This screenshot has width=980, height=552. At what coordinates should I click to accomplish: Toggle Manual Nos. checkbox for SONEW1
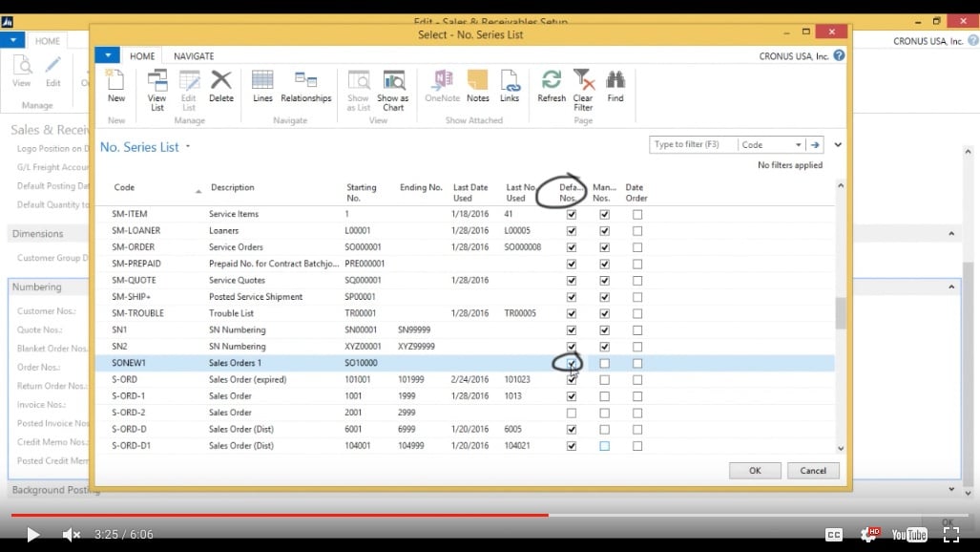tap(604, 363)
